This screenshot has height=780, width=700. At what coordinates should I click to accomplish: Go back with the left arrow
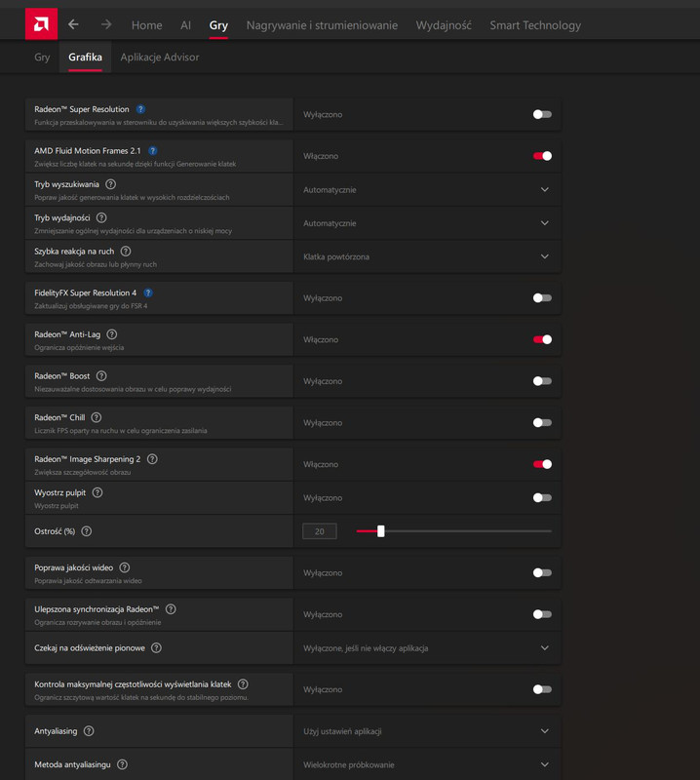(74, 24)
